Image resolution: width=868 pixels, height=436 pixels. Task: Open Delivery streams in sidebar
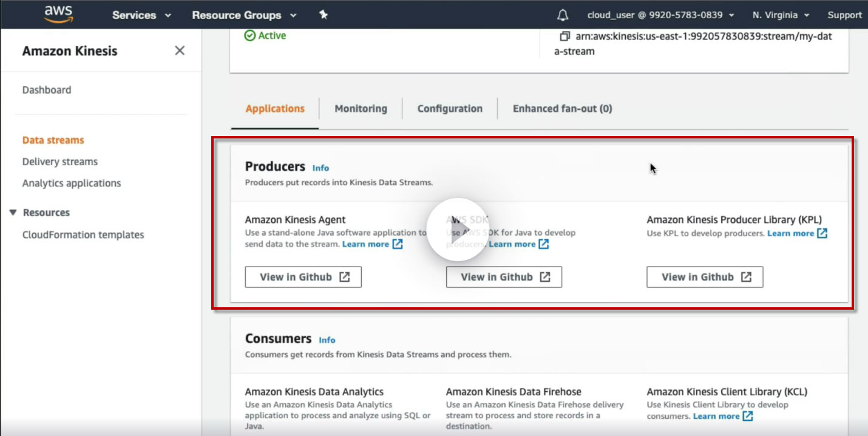[x=60, y=162]
